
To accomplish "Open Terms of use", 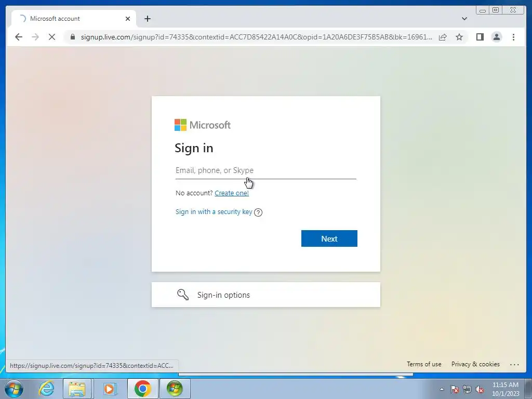I will (424, 364).
